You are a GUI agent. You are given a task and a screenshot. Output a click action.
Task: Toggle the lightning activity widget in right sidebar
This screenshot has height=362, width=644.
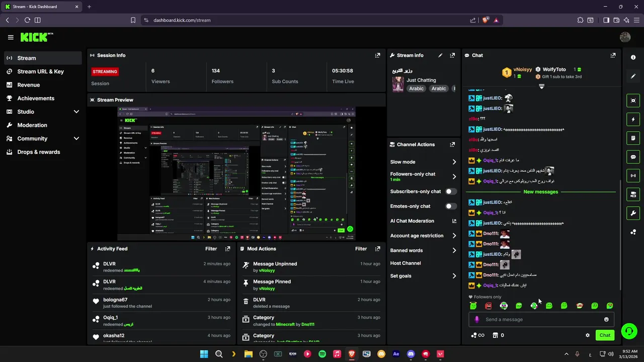pyautogui.click(x=633, y=119)
